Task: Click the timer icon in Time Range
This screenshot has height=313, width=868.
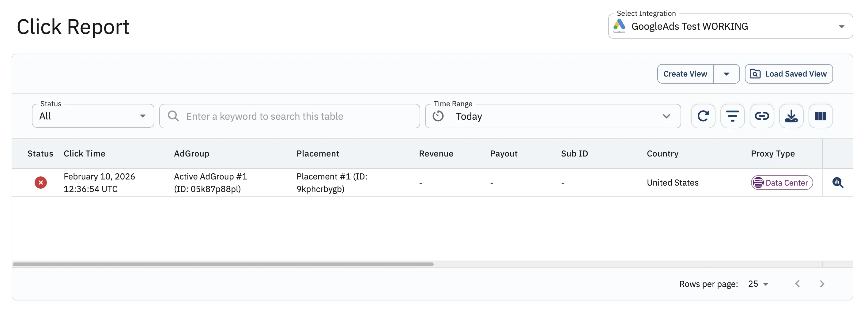Action: (x=438, y=116)
